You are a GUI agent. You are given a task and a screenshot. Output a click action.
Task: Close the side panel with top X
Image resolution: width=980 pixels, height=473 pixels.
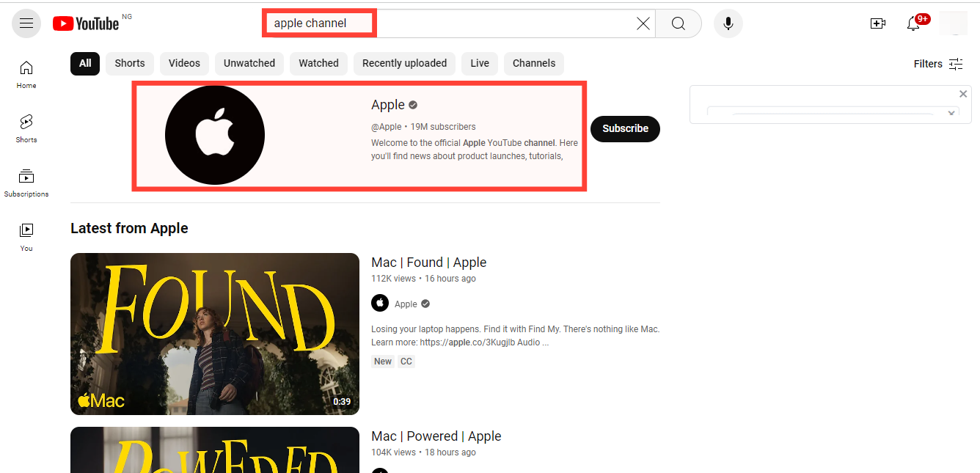(963, 94)
